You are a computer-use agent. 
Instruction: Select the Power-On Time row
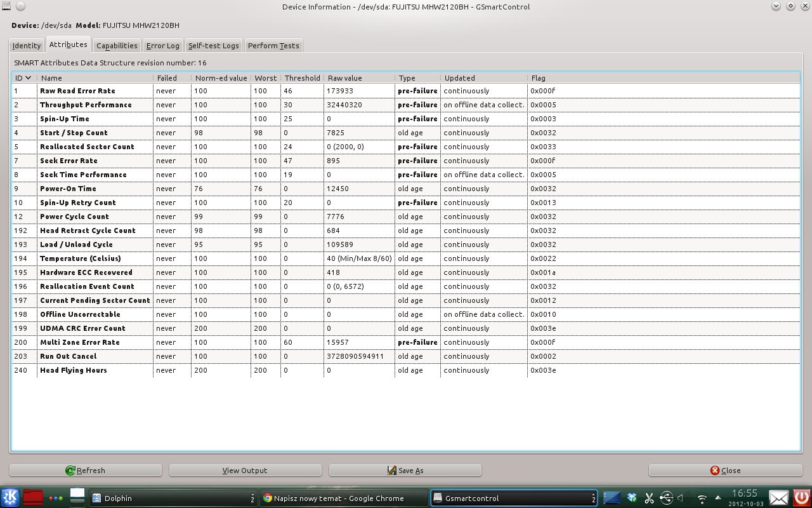click(x=406, y=189)
